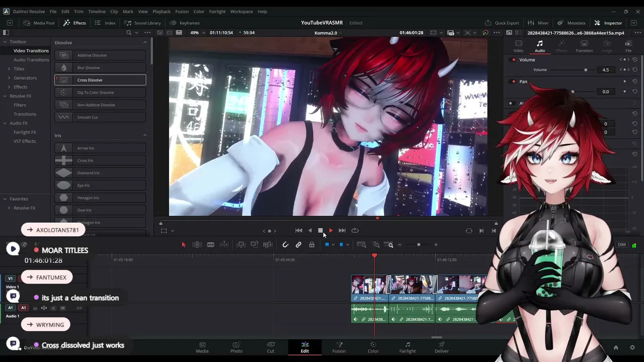Image resolution: width=644 pixels, height=362 pixels.
Task: Open the Media Pool panel
Action: [38, 23]
